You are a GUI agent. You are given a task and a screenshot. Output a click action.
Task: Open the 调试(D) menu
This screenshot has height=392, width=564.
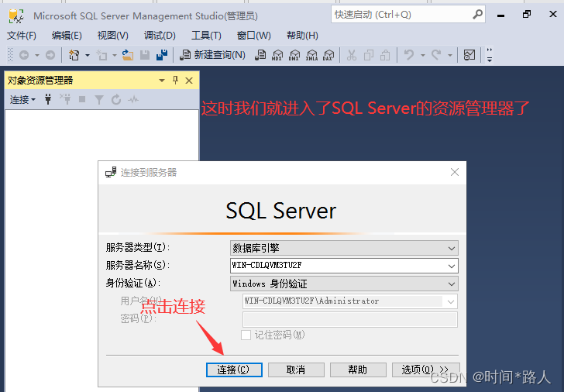[x=160, y=35]
